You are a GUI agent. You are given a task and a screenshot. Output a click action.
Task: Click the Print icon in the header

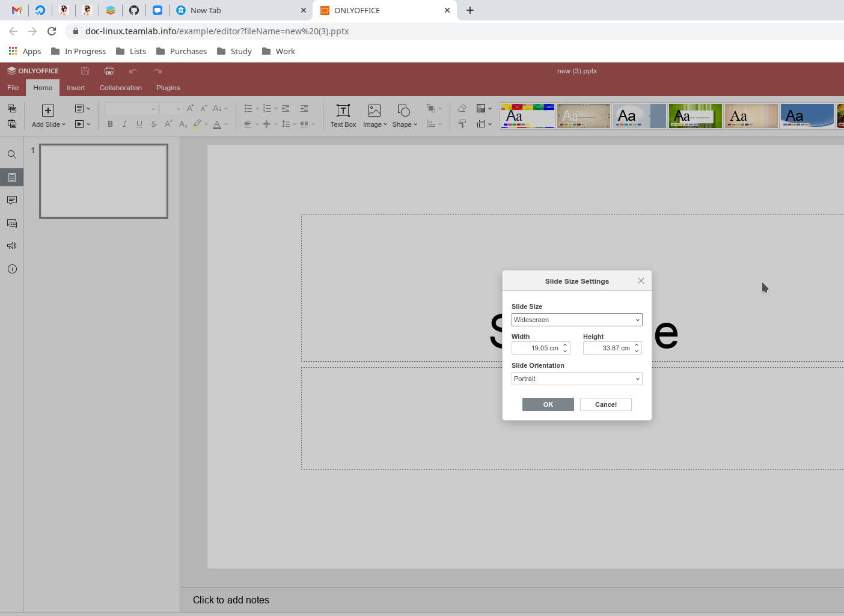coord(109,70)
